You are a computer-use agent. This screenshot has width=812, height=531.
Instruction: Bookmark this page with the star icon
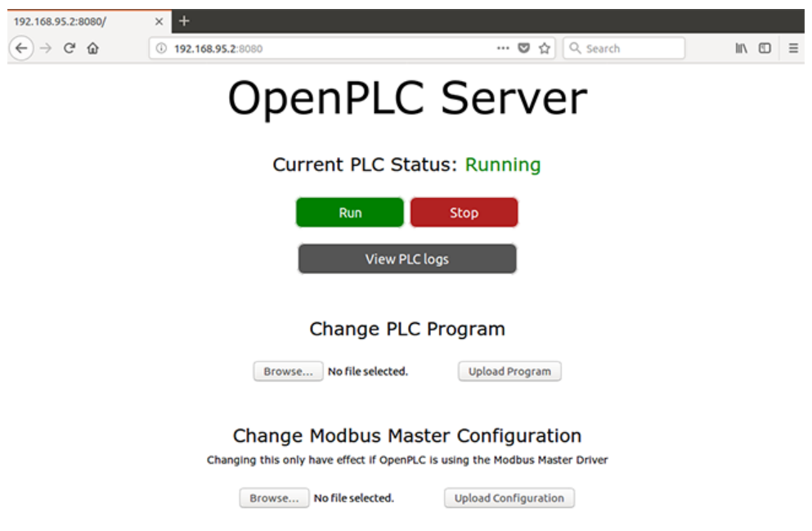pyautogui.click(x=545, y=48)
